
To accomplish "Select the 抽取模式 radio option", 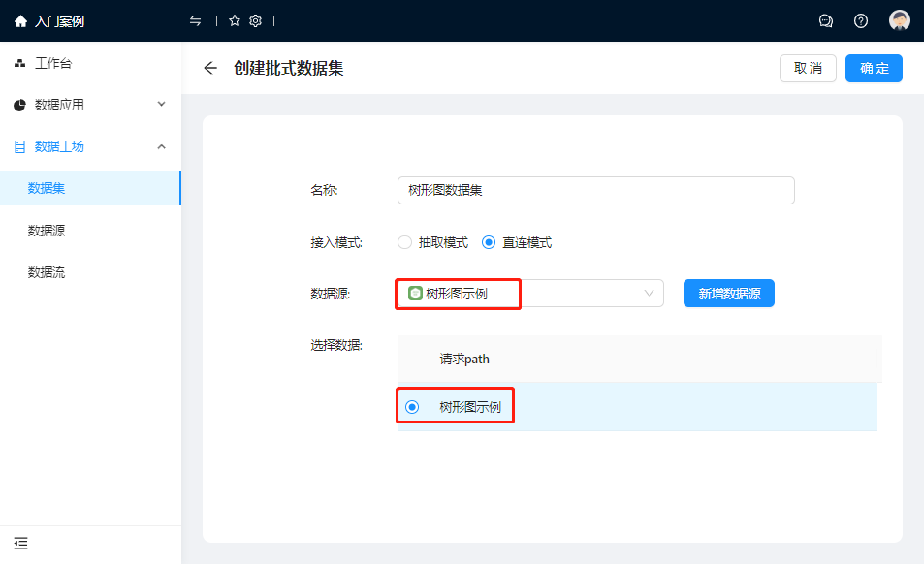I will (405, 242).
